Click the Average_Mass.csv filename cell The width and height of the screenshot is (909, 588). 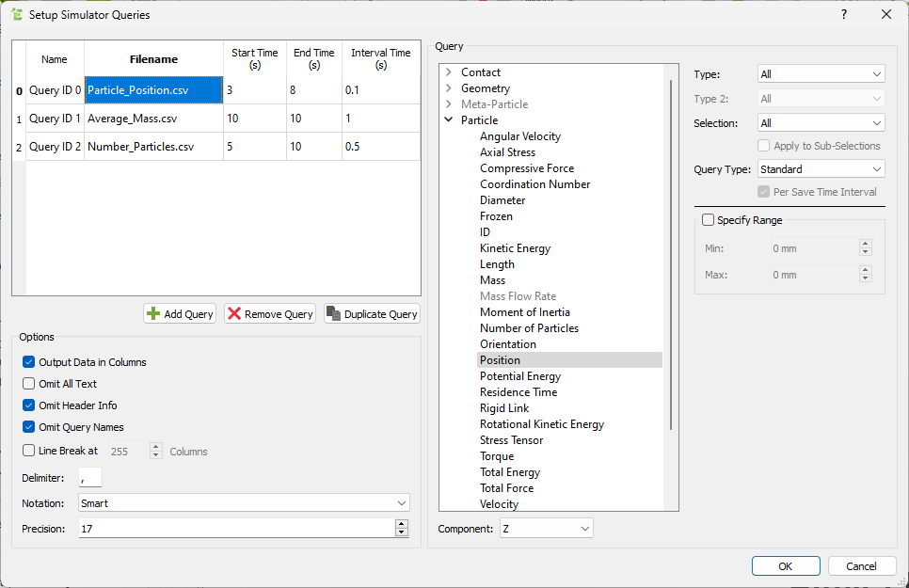tap(153, 119)
